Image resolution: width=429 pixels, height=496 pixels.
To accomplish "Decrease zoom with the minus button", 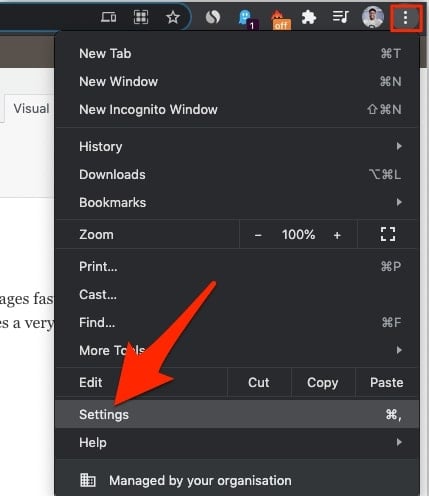I will click(258, 235).
